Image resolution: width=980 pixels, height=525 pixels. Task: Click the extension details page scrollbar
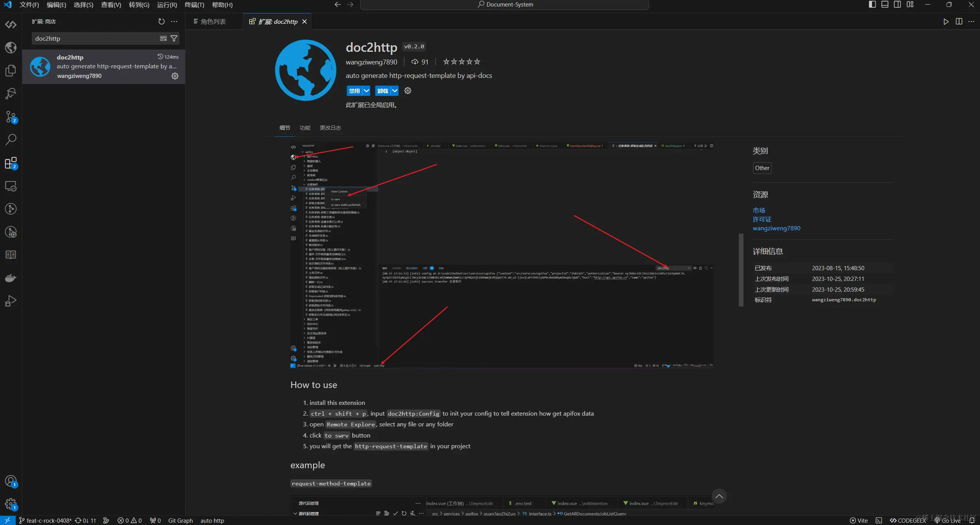click(x=741, y=270)
